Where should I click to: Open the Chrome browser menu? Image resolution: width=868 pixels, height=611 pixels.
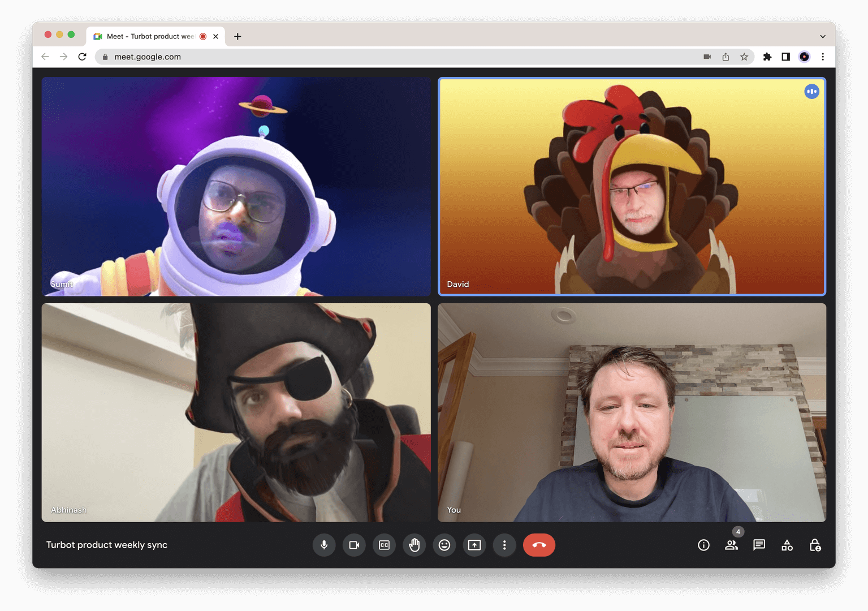823,57
